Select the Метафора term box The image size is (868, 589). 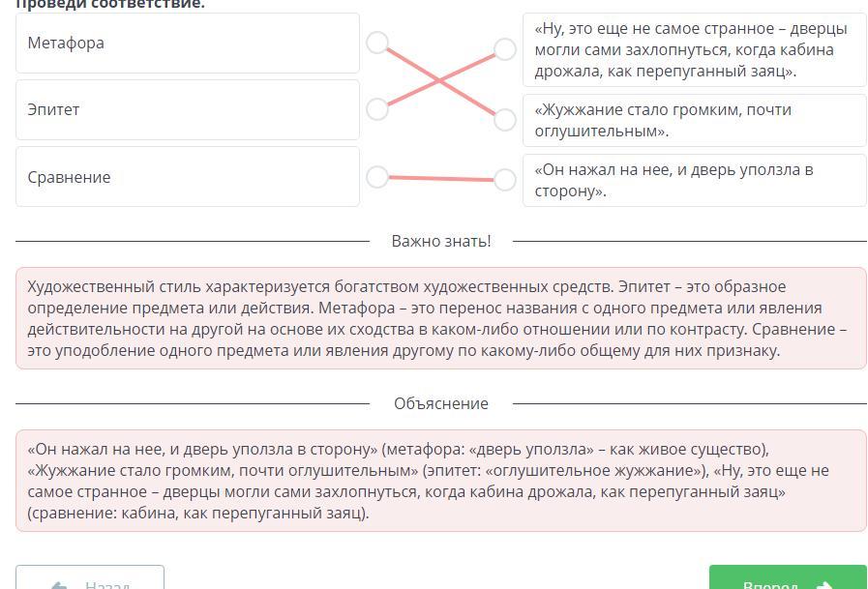click(187, 43)
